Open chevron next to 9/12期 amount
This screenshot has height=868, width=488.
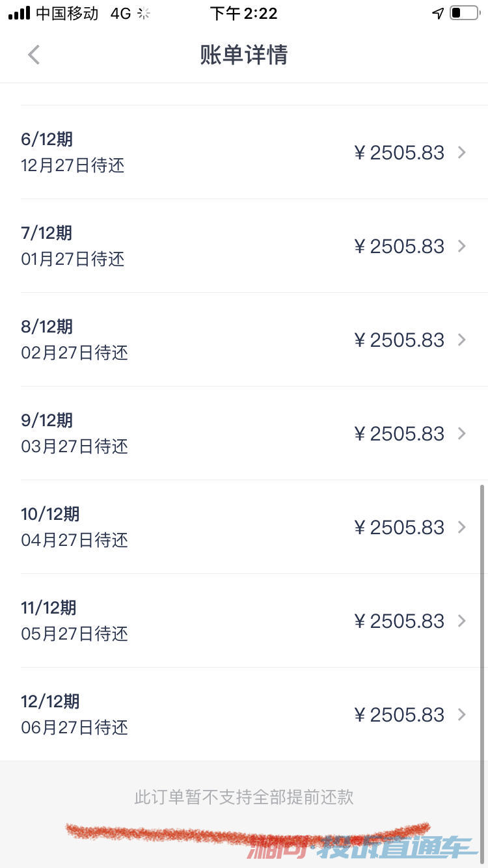pos(462,433)
